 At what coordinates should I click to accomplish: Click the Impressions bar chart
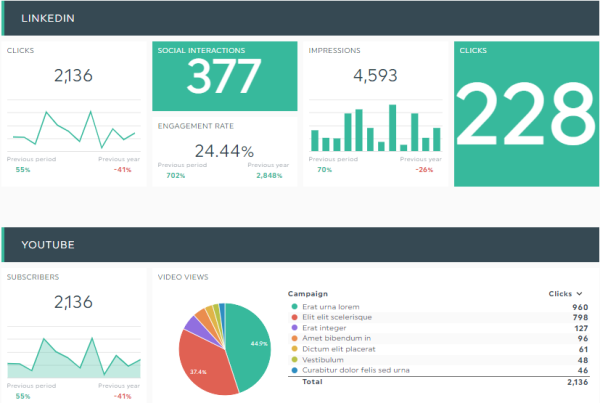tap(375, 126)
